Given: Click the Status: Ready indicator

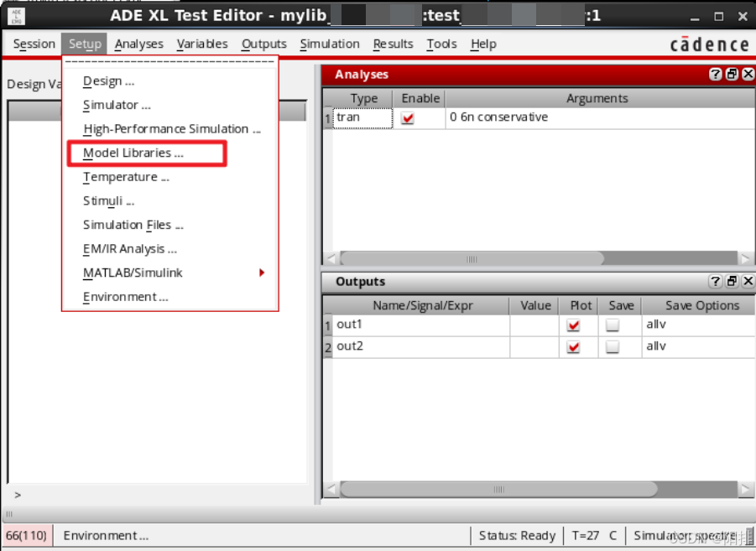Looking at the screenshot, I should click(x=517, y=536).
